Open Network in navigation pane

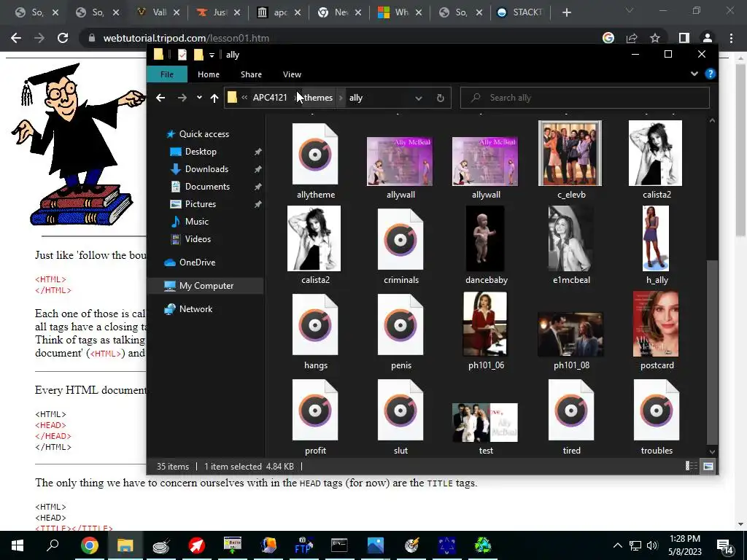pos(196,309)
